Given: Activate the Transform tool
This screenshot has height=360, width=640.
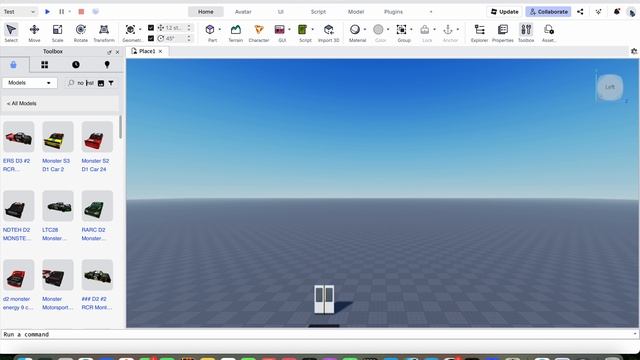Looking at the screenshot, I should [104, 33].
